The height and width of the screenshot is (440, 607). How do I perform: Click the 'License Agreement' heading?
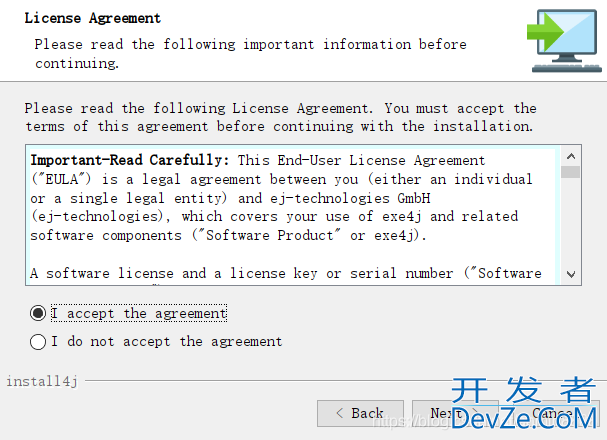coord(93,18)
